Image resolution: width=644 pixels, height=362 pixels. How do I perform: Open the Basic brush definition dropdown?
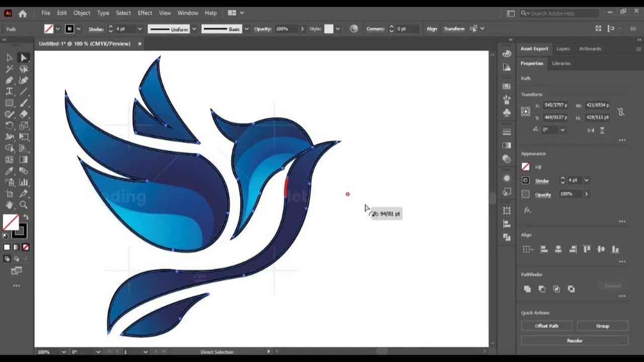coord(246,29)
